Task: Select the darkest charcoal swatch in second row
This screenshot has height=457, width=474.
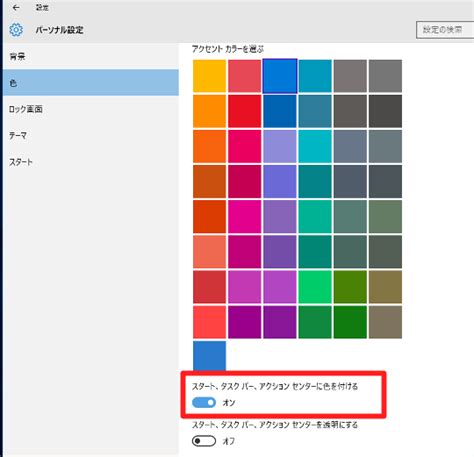Action: click(x=385, y=111)
